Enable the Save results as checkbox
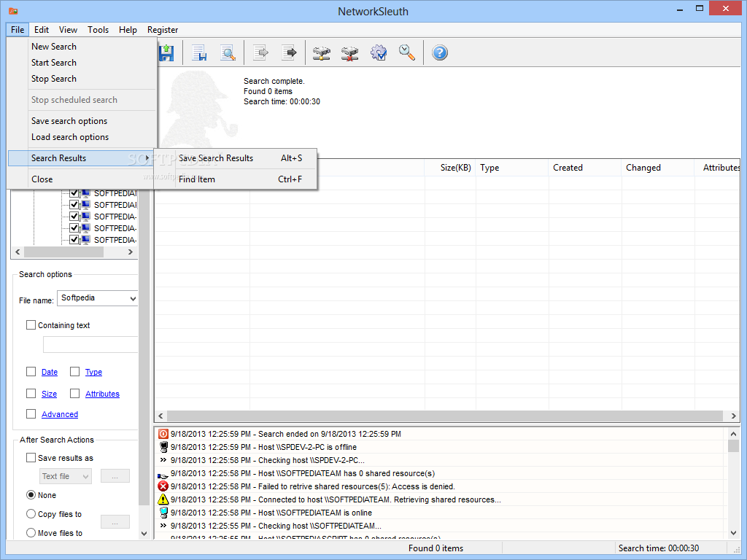 tap(31, 458)
